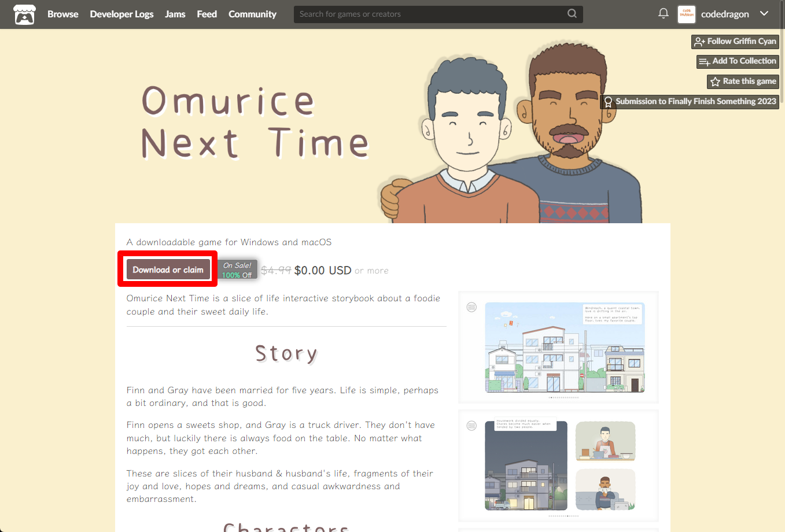Click Rate this game
This screenshot has height=532, width=785.
tap(743, 82)
